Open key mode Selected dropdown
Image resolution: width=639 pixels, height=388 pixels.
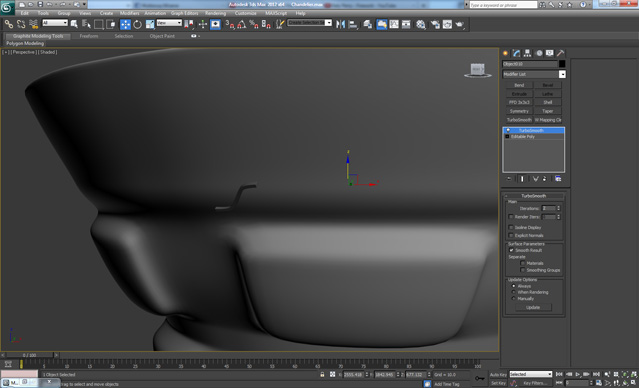(531, 374)
